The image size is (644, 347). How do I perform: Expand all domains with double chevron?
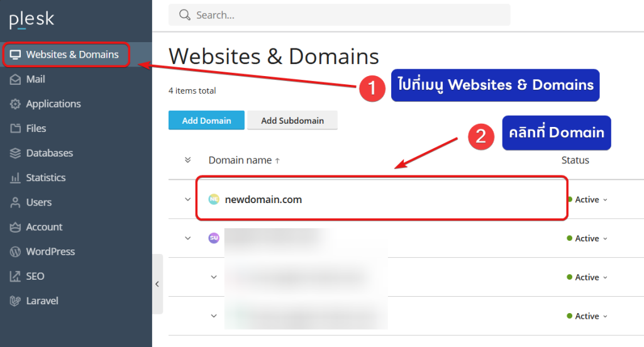[x=187, y=160]
